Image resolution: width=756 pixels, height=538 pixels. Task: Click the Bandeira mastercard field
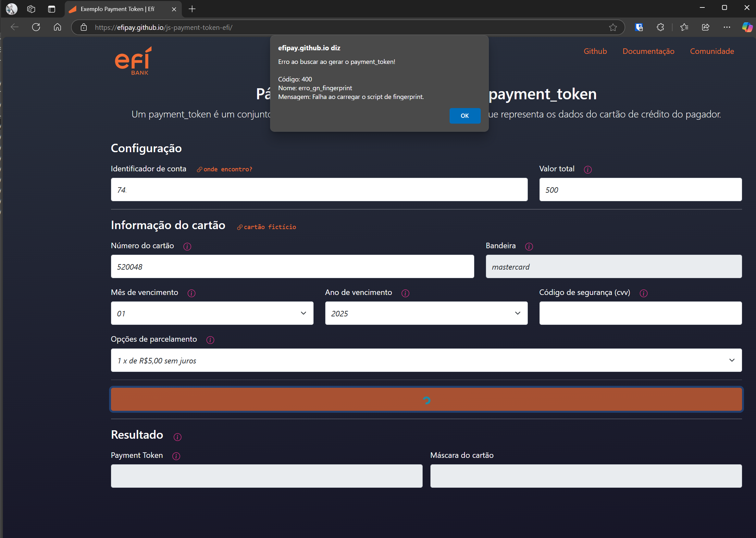pyautogui.click(x=613, y=266)
